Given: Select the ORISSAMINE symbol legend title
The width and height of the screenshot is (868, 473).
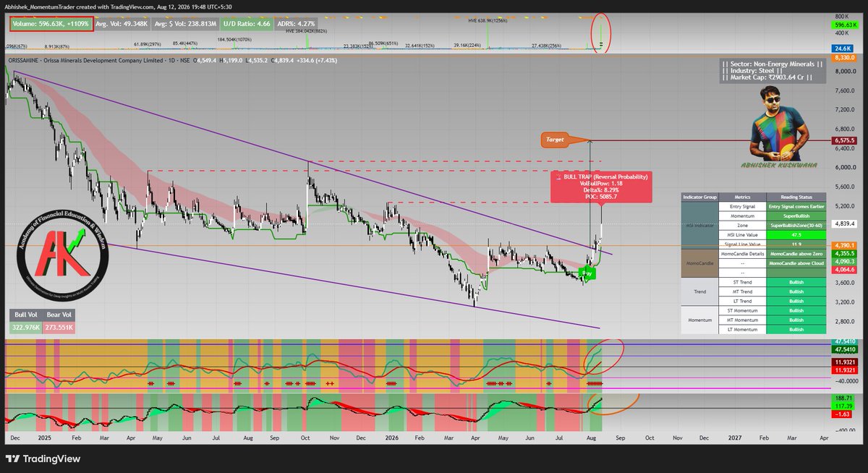Looking at the screenshot, I should (x=106, y=61).
